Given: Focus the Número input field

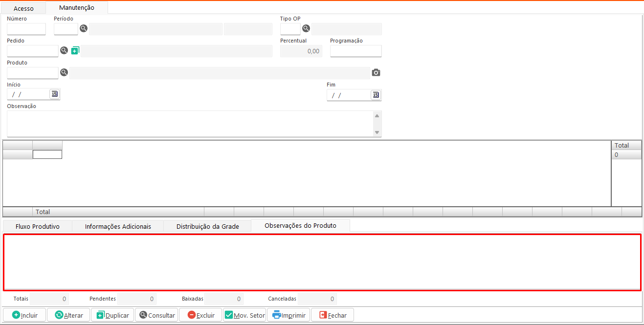Looking at the screenshot, I should tap(26, 29).
